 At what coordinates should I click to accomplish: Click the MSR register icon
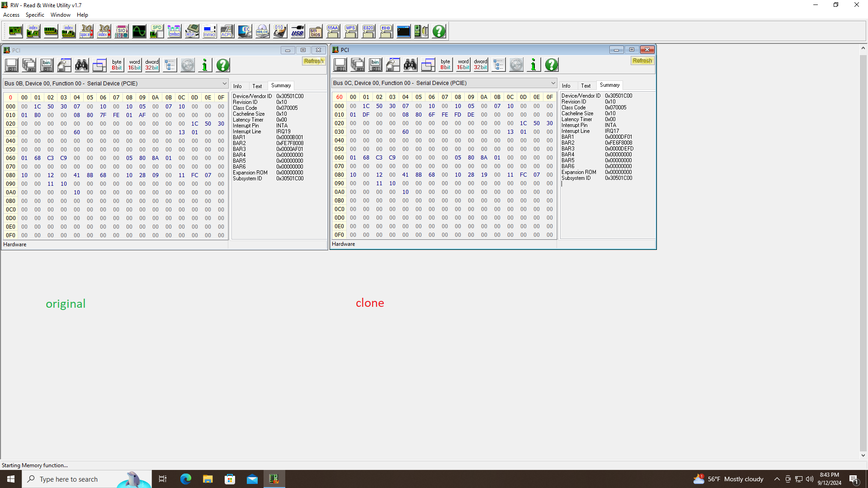tap(192, 31)
